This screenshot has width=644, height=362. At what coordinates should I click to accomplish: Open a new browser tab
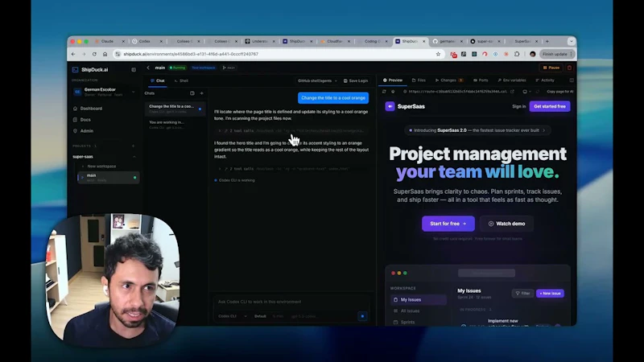pos(547,42)
